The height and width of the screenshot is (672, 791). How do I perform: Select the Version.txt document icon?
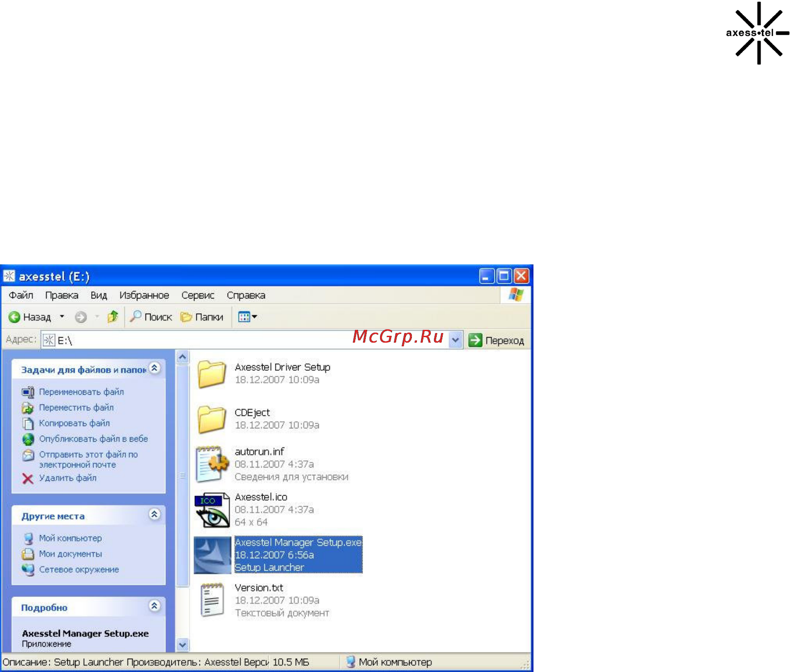click(x=212, y=600)
